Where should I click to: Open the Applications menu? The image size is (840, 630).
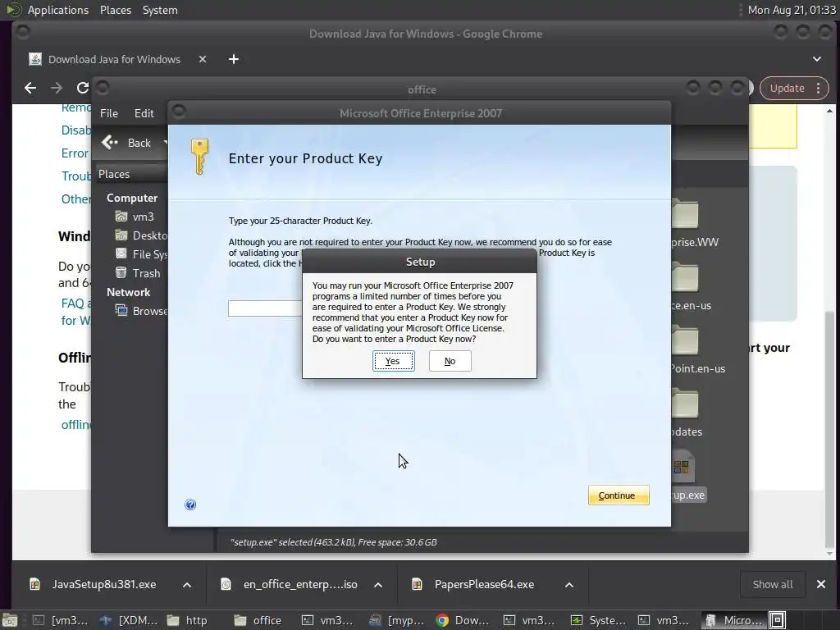click(58, 10)
